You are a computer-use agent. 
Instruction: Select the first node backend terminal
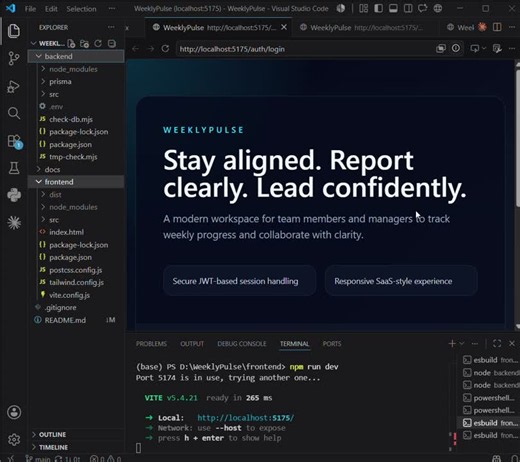(x=490, y=373)
